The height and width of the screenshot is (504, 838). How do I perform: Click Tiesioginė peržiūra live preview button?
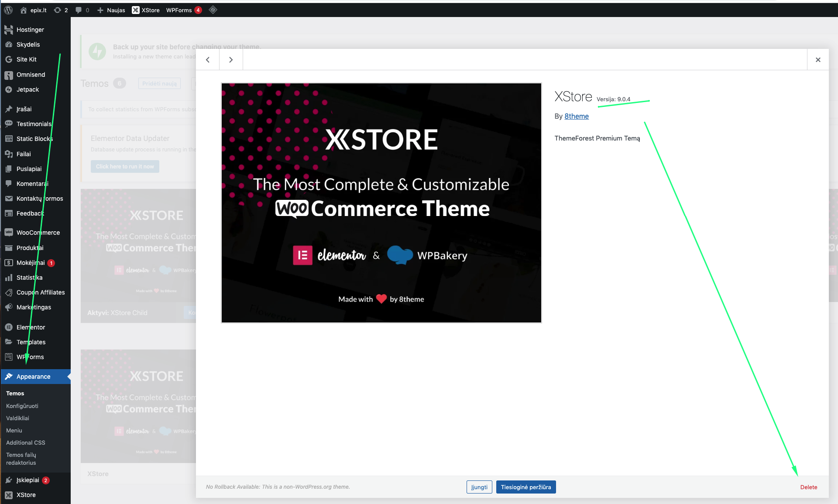point(526,487)
